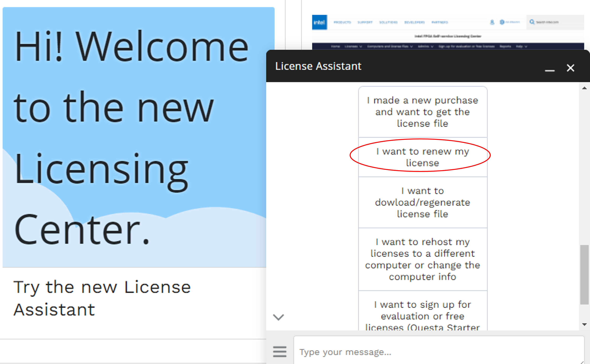Click the scroll-up arrow in chat
The width and height of the screenshot is (590, 364).
tap(584, 88)
